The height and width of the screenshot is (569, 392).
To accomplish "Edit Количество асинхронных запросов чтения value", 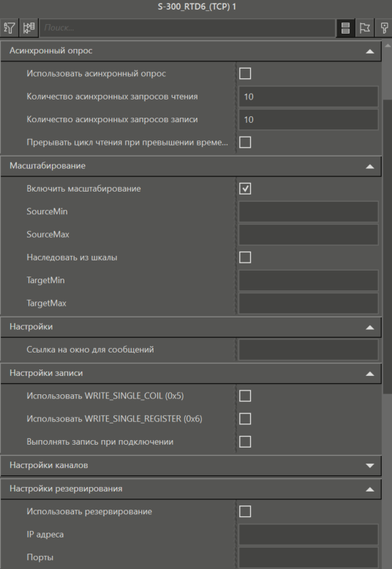I will click(309, 97).
